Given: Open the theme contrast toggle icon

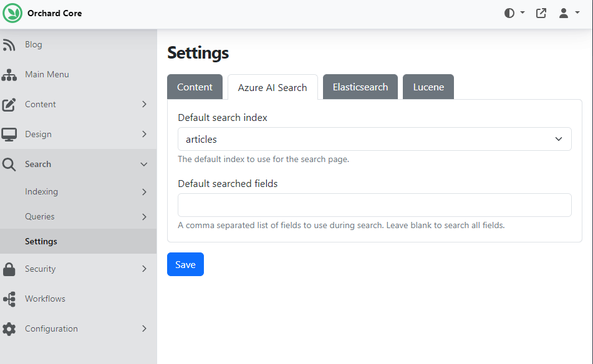Looking at the screenshot, I should (x=509, y=13).
